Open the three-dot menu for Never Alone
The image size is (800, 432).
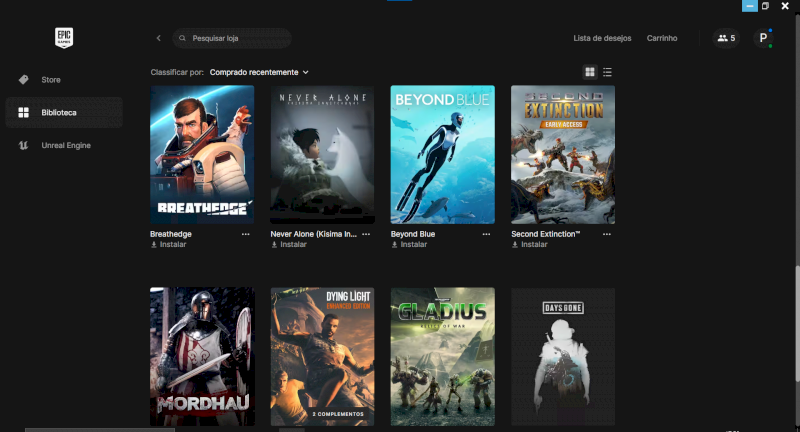(x=366, y=234)
